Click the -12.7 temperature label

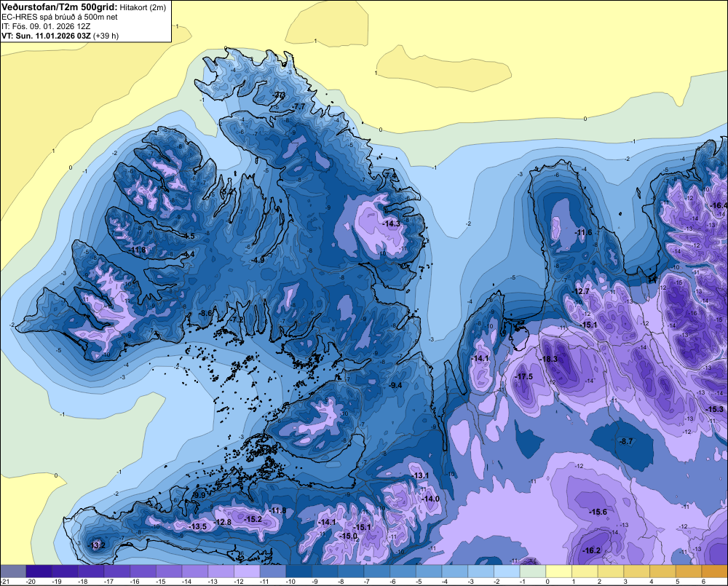tap(580, 291)
